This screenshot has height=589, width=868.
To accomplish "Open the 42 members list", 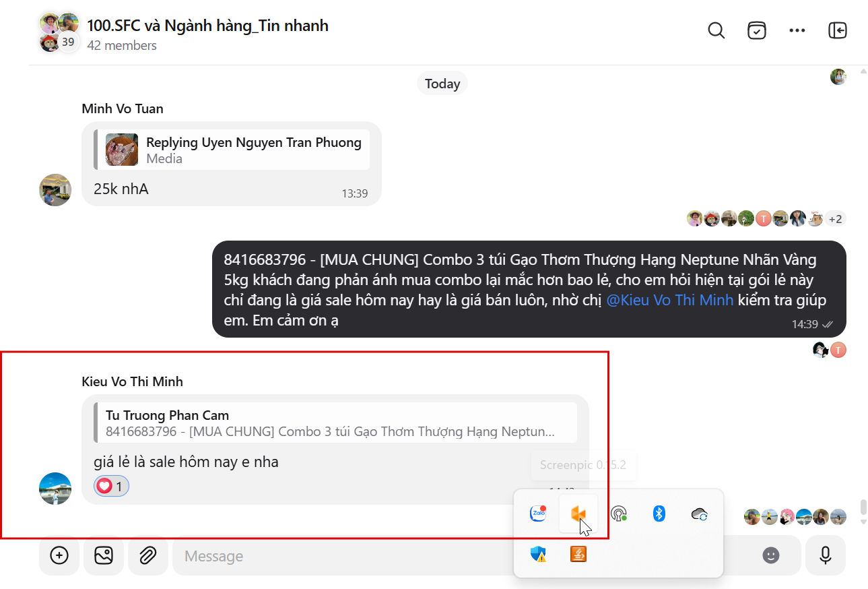I will click(x=122, y=46).
